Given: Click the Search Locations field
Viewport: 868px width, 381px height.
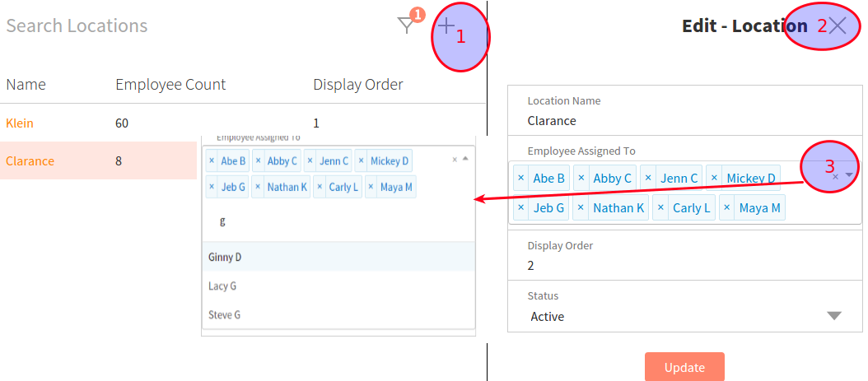Looking at the screenshot, I should click(x=165, y=26).
